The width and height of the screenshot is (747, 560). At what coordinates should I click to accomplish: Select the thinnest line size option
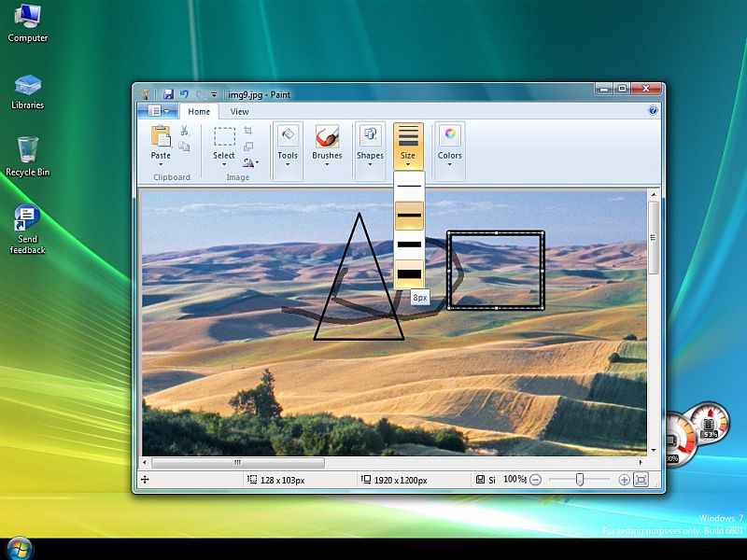pyautogui.click(x=409, y=187)
